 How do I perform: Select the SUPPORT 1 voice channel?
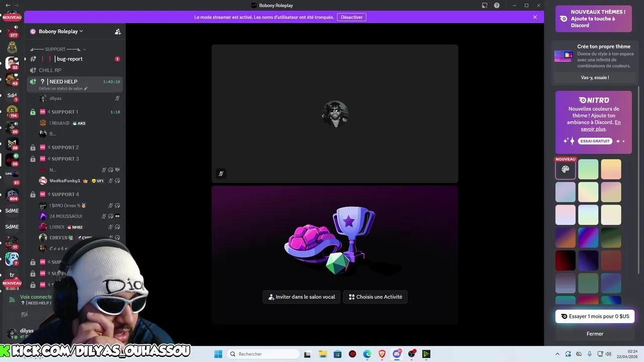74,112
